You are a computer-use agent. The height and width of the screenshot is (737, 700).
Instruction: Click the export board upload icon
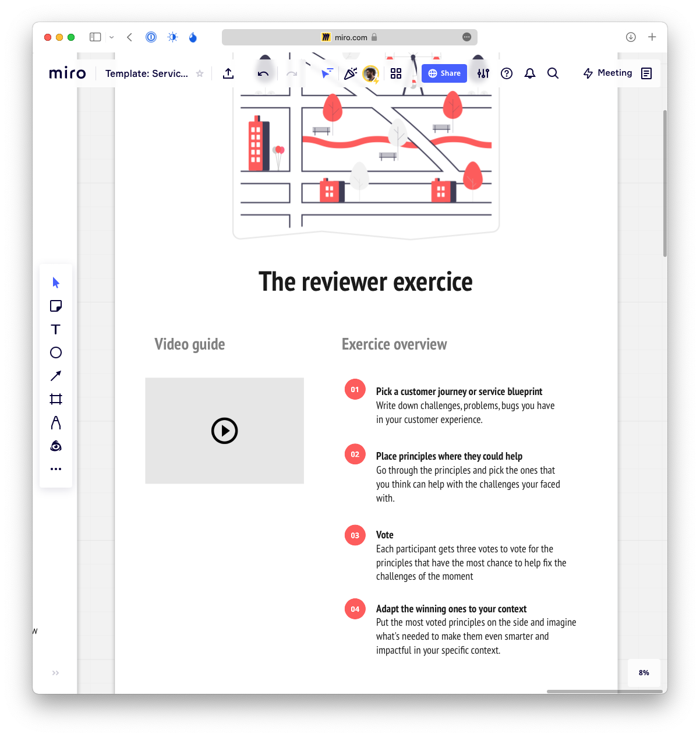pos(228,73)
